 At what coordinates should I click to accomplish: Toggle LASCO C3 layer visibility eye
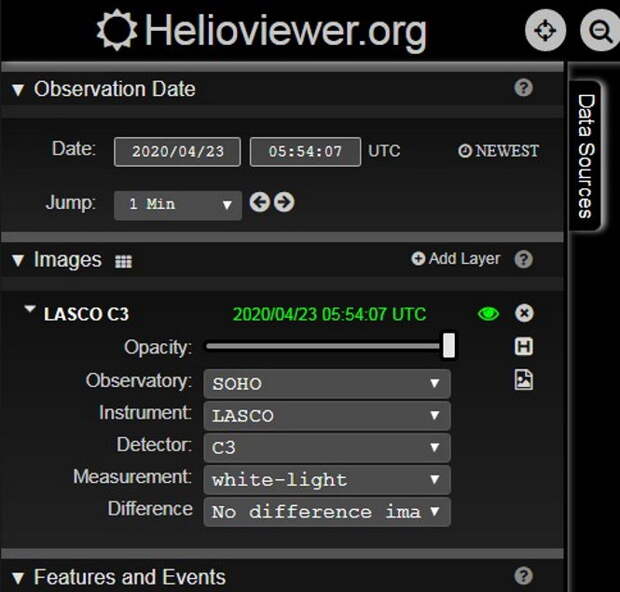point(488,314)
